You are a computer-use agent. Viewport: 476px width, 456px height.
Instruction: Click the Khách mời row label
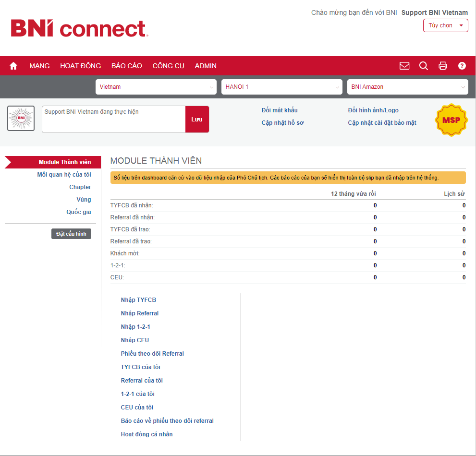point(125,253)
